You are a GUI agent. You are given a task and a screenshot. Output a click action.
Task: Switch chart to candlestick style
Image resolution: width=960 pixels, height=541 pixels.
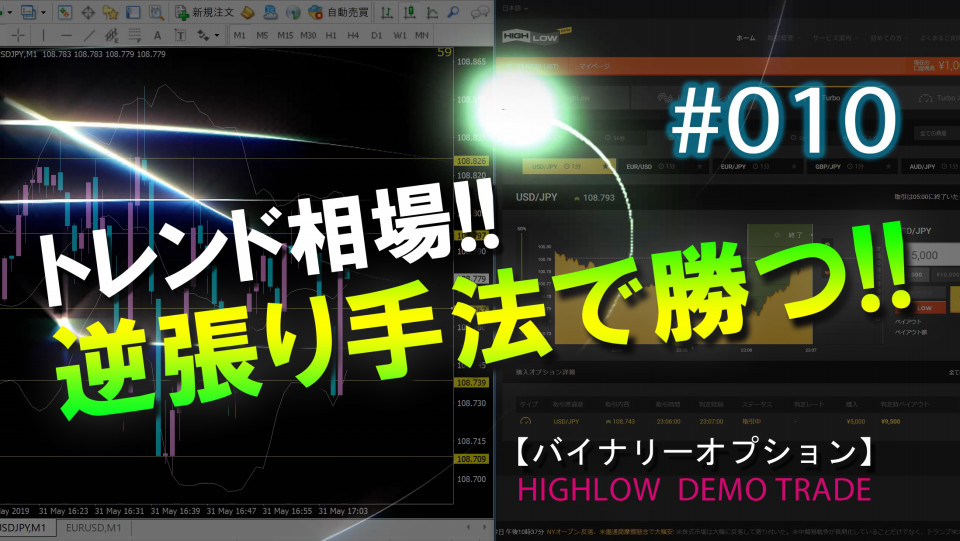tap(409, 12)
